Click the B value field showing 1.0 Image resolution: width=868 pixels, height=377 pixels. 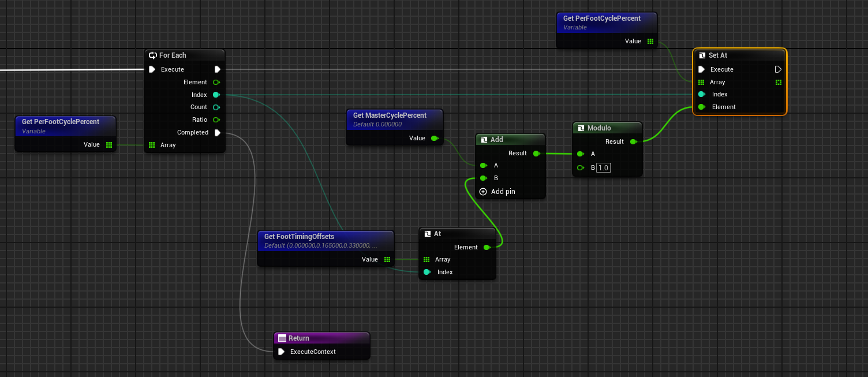point(604,168)
